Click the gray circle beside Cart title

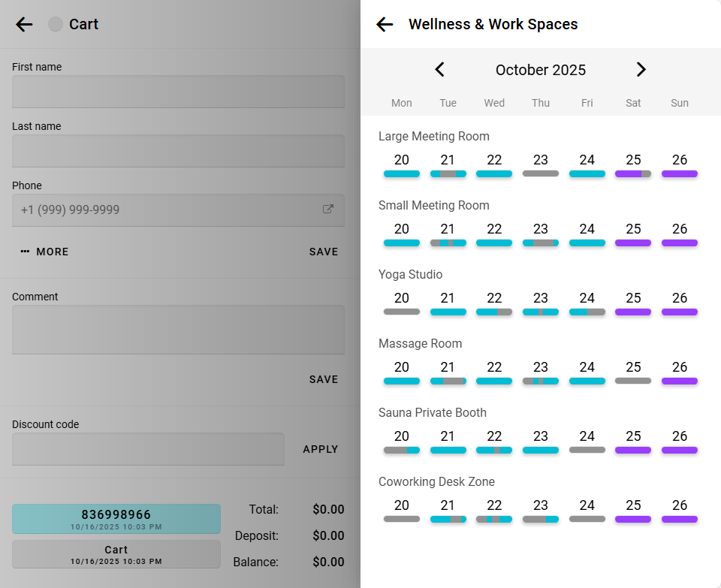click(56, 24)
